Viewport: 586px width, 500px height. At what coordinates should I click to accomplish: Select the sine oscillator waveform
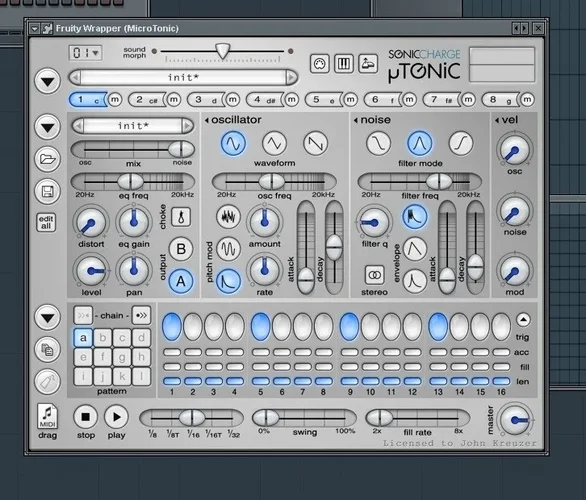233,143
